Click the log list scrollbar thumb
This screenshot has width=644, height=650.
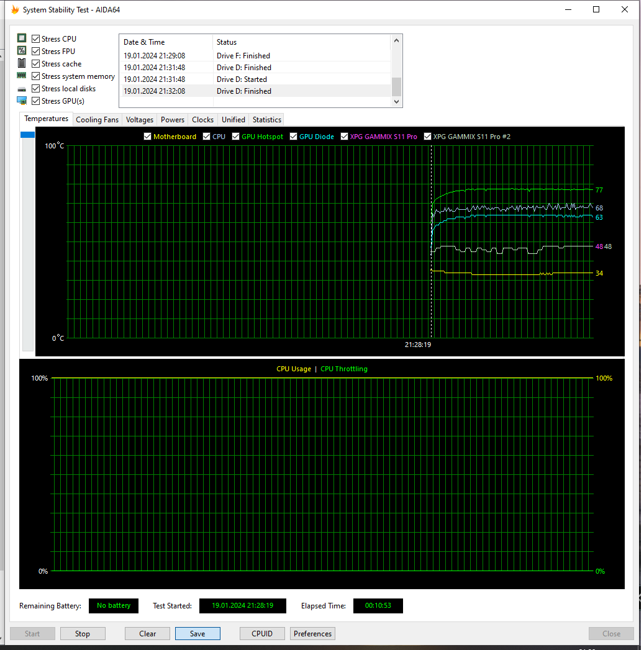[396, 87]
